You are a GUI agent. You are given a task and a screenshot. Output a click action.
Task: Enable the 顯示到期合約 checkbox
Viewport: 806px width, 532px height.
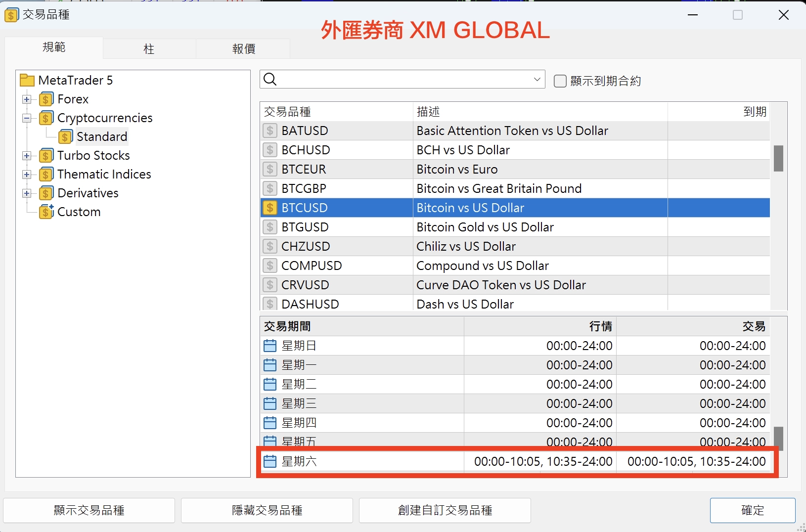[560, 81]
